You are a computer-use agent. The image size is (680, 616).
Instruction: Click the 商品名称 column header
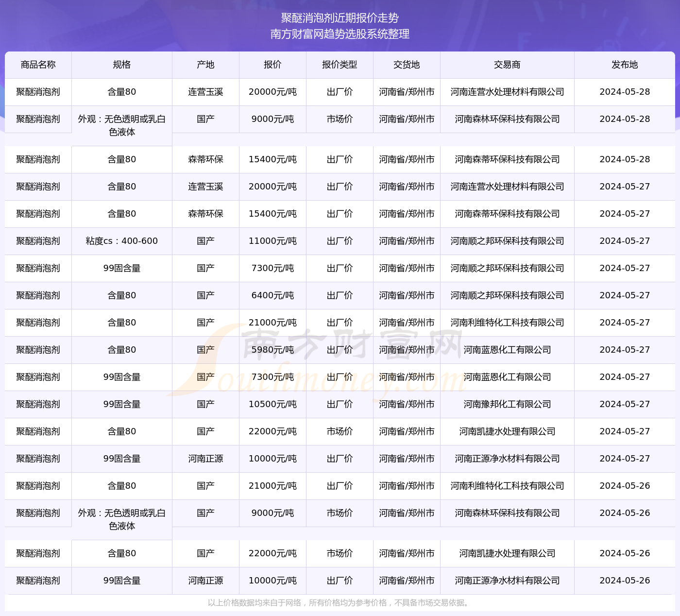[38, 65]
